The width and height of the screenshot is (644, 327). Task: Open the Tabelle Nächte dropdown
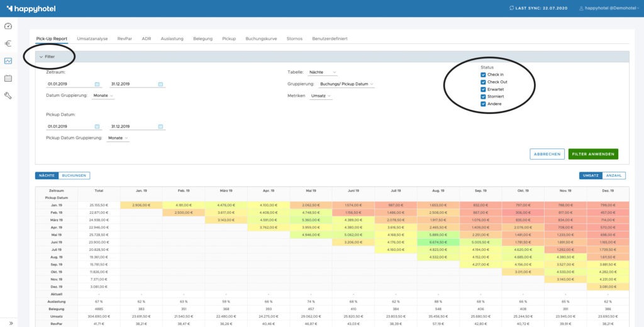(323, 72)
